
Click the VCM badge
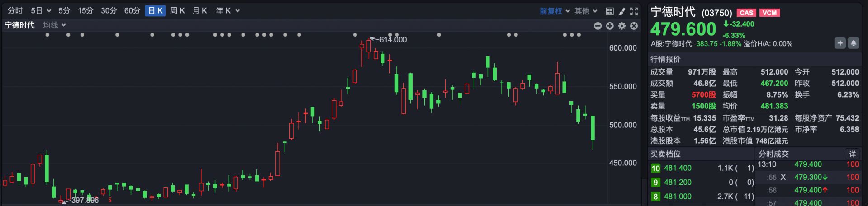tap(769, 13)
